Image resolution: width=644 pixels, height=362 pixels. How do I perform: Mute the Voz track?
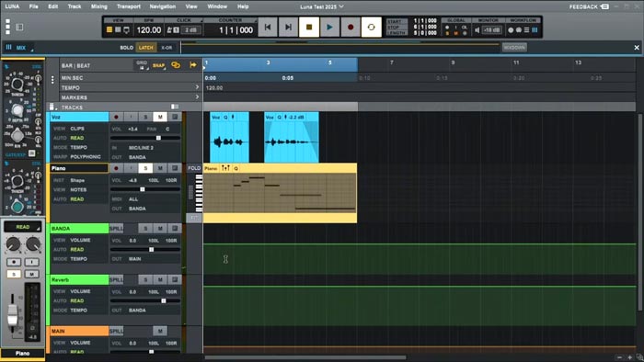(160, 117)
